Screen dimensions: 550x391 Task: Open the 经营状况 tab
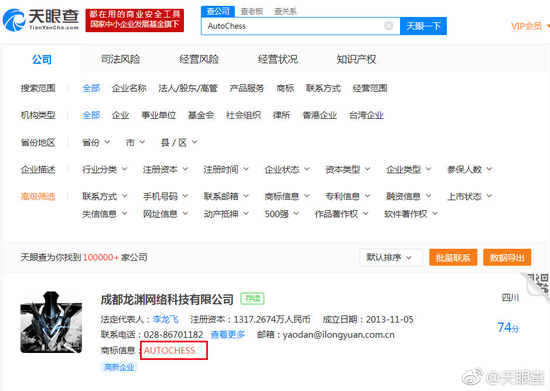pyautogui.click(x=277, y=59)
